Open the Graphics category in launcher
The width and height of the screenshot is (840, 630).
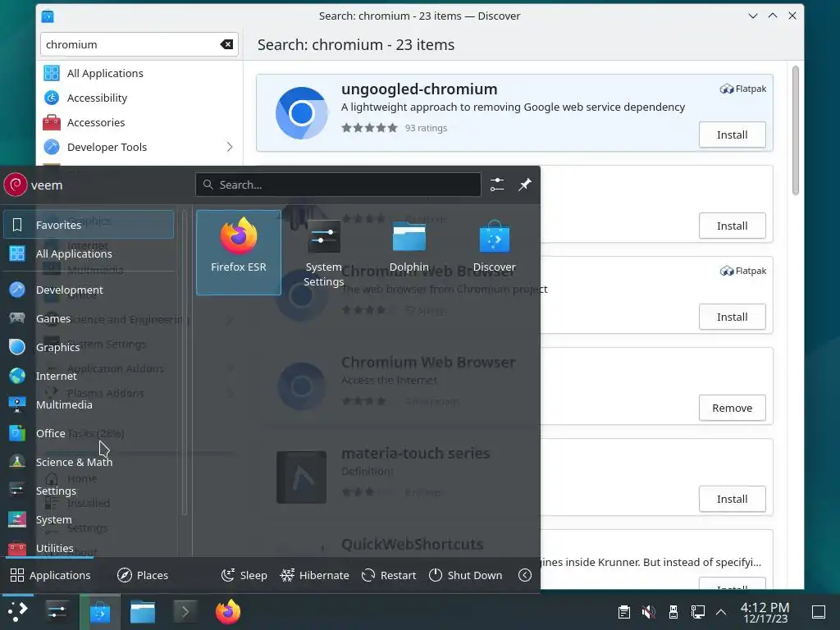point(89,347)
